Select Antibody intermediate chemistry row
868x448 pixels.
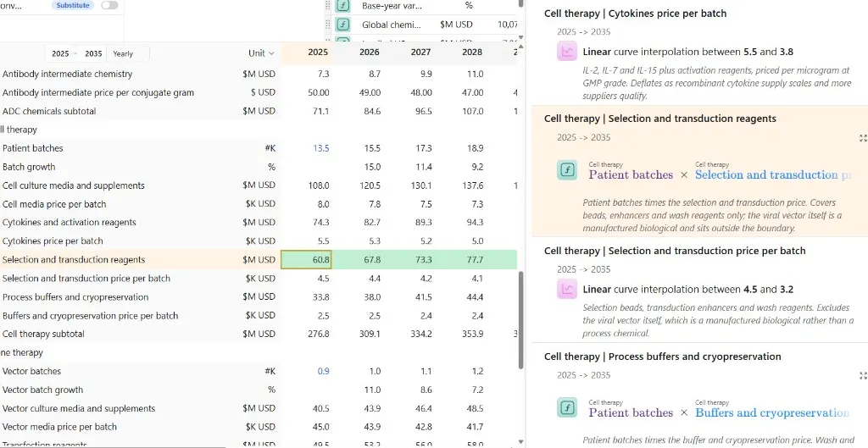pos(68,74)
